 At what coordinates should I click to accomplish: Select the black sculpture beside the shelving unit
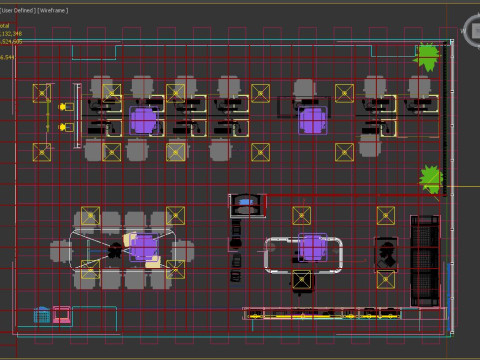387,253
